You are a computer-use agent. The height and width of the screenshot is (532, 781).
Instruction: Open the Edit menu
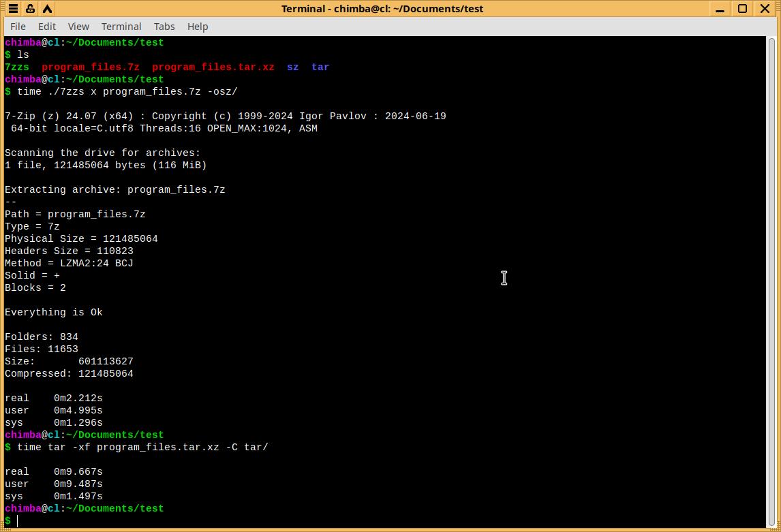point(47,27)
